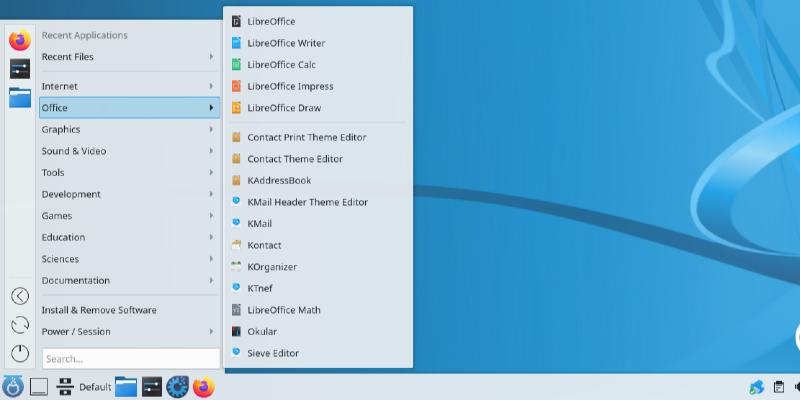Open the Internet category in the menu
Screen dimensions: 800x400
click(x=128, y=86)
